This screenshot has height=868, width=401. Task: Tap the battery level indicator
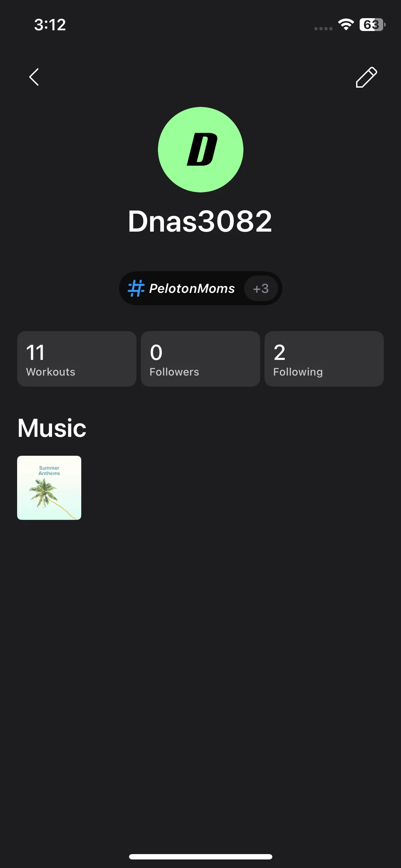372,25
